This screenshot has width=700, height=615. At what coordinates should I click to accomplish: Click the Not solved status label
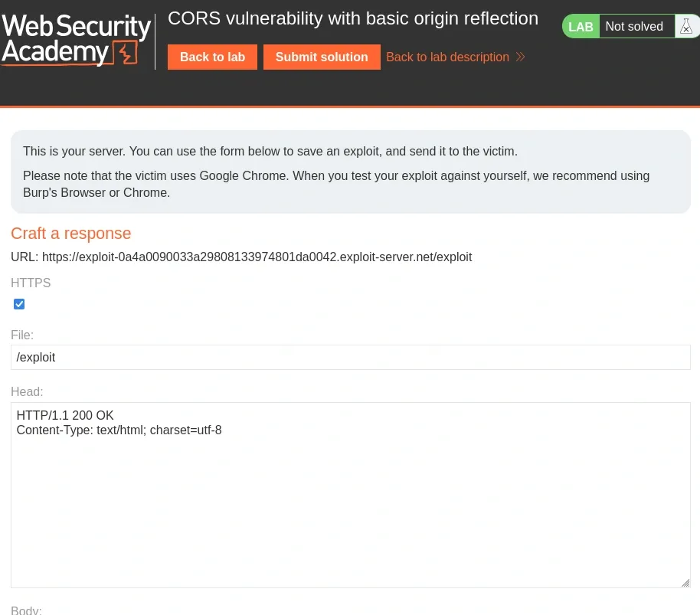tap(634, 27)
